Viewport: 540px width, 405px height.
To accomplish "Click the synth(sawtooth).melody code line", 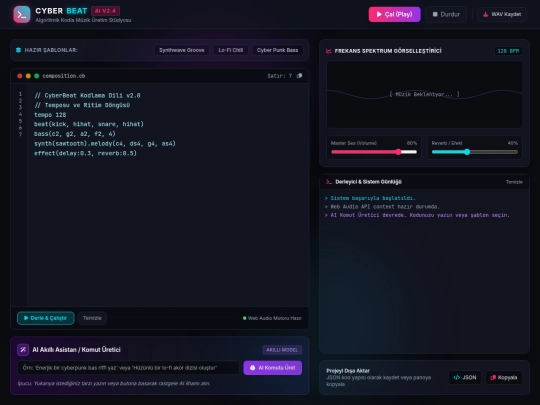I will click(x=105, y=143).
